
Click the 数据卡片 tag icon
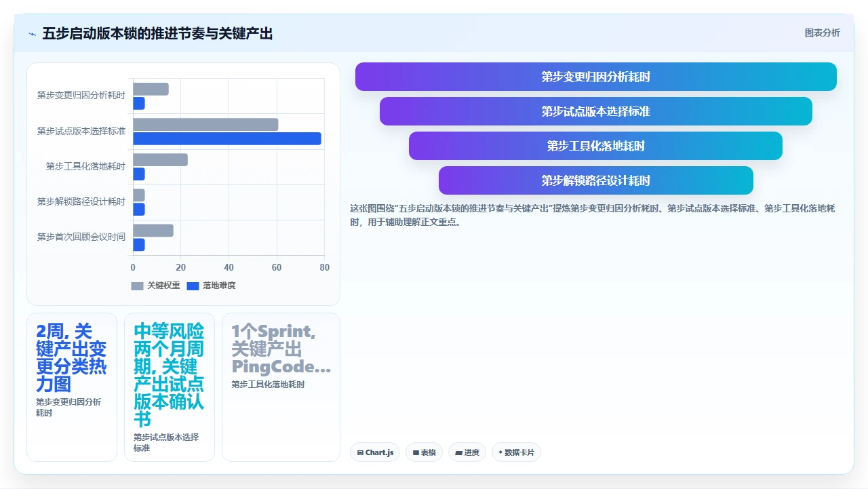tap(500, 452)
